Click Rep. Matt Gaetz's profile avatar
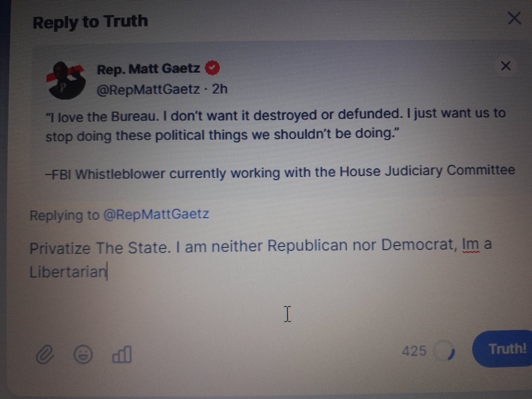 [66, 81]
